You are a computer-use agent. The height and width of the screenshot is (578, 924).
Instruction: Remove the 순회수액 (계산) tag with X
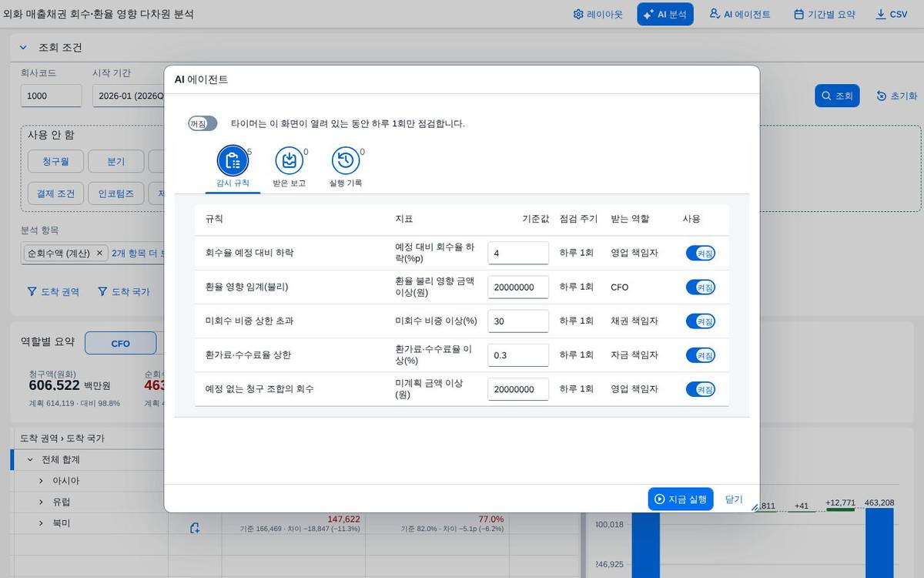[100, 253]
